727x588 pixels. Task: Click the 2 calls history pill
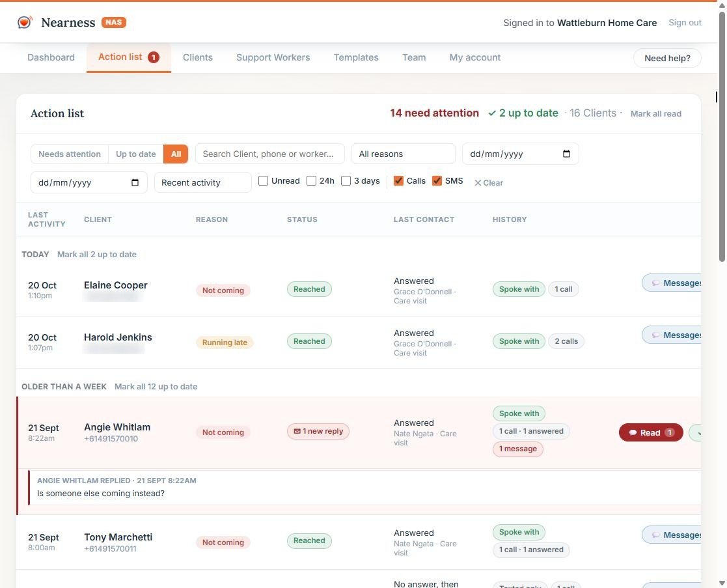(x=566, y=341)
